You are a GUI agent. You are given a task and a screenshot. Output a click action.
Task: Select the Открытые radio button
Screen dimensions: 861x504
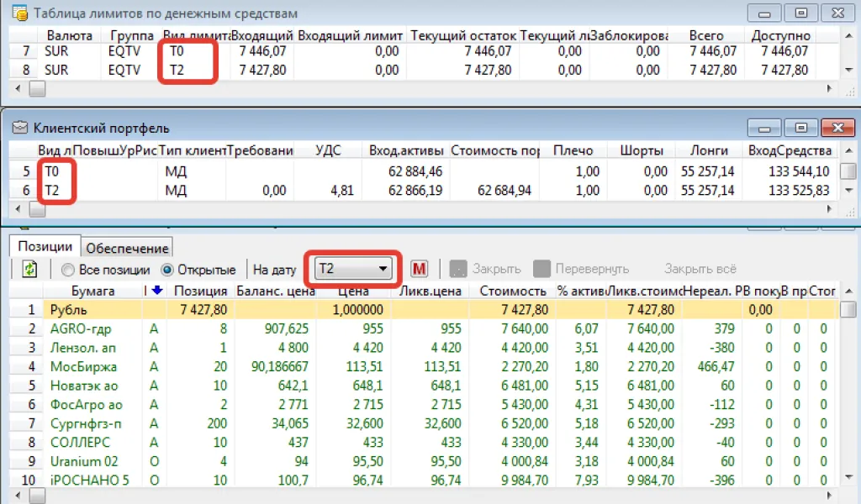pos(166,270)
